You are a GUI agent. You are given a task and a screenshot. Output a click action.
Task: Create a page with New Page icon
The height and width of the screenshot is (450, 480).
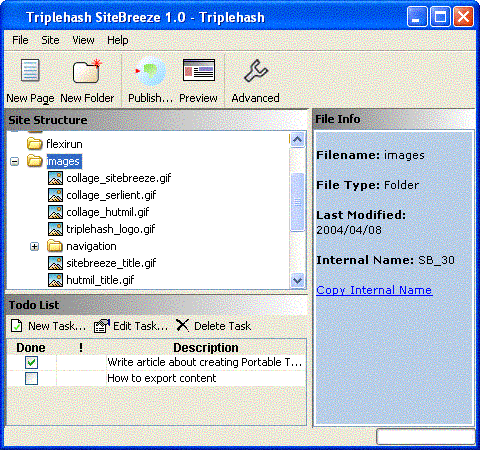pyautogui.click(x=30, y=70)
